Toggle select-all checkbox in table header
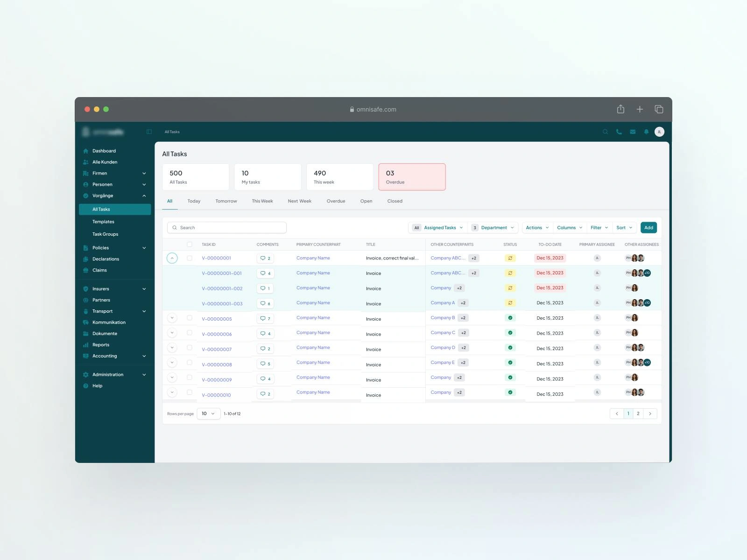 point(189,245)
